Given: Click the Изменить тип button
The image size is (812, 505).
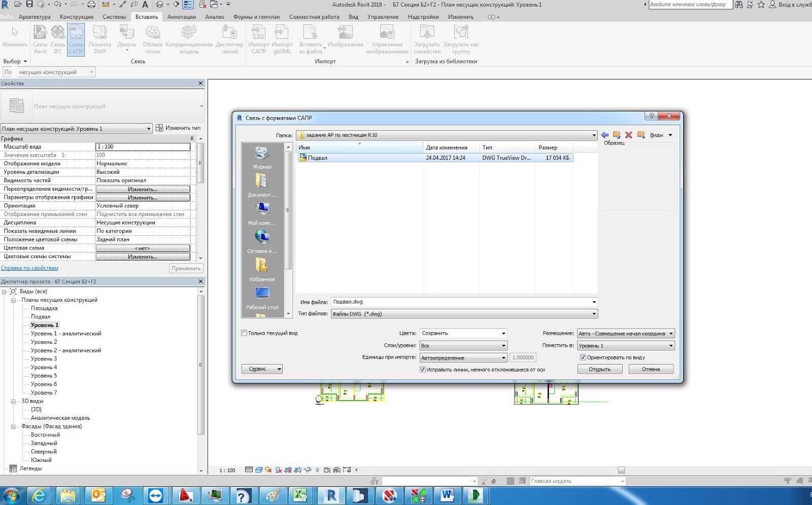Looking at the screenshot, I should click(178, 128).
